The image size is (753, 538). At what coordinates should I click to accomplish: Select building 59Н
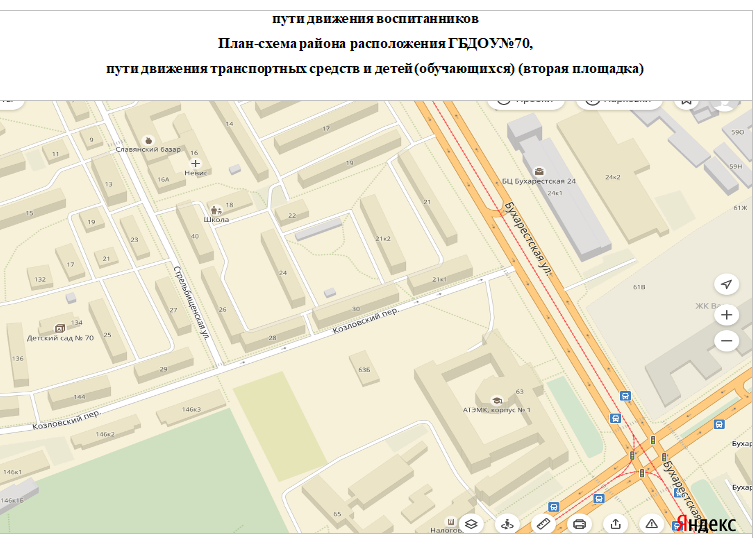point(736,166)
